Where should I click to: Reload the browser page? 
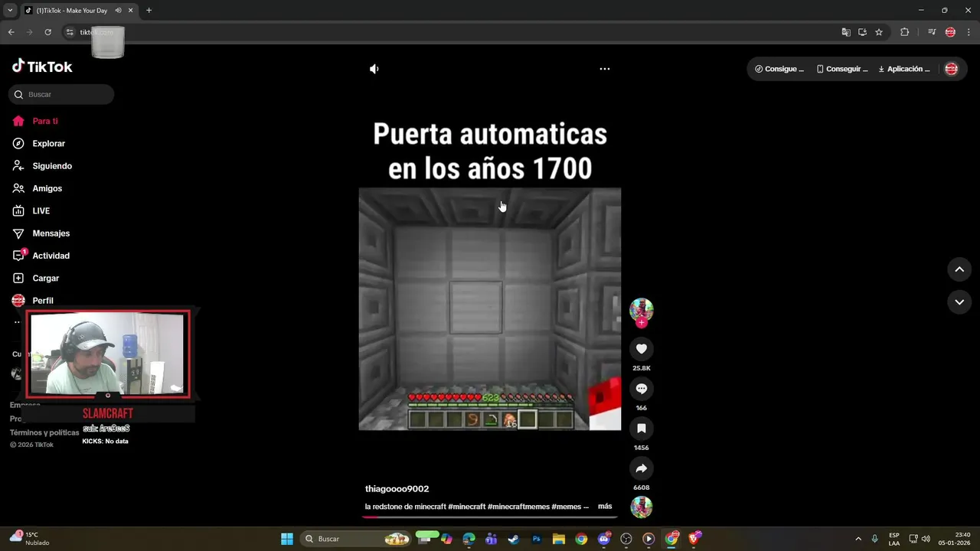pyautogui.click(x=47, y=32)
